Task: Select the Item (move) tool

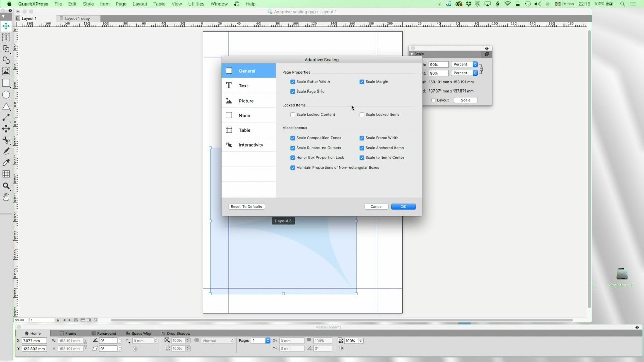Action: [x=6, y=26]
